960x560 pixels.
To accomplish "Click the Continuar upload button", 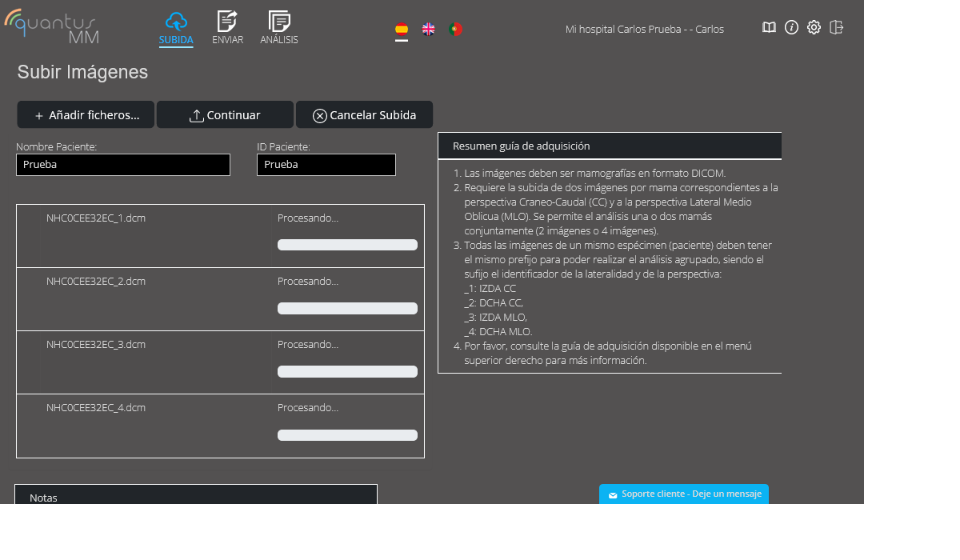I will pyautogui.click(x=225, y=115).
